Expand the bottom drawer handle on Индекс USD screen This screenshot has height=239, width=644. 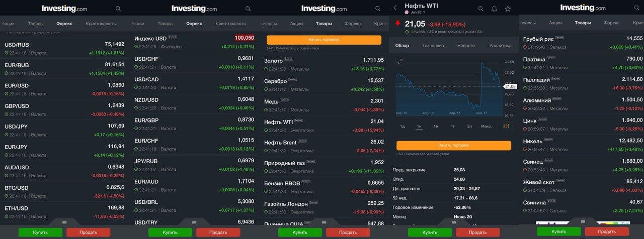click(x=194, y=222)
